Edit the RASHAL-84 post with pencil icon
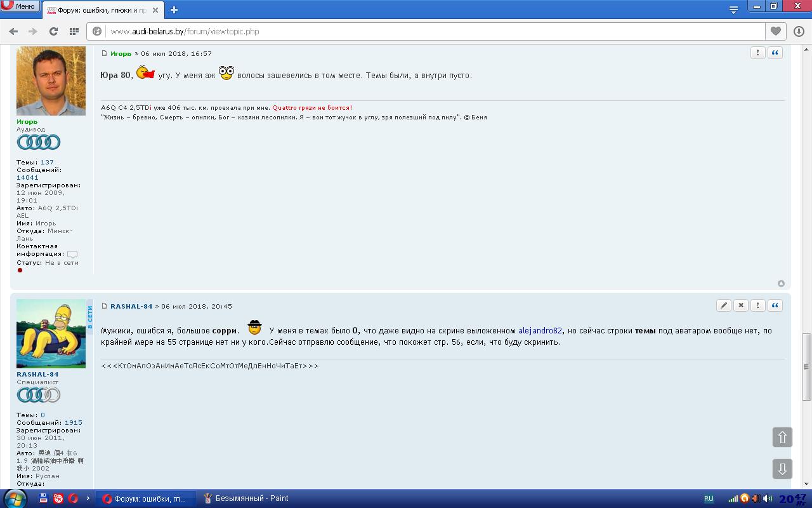Viewport: 812px width, 508px height. pyautogui.click(x=724, y=305)
